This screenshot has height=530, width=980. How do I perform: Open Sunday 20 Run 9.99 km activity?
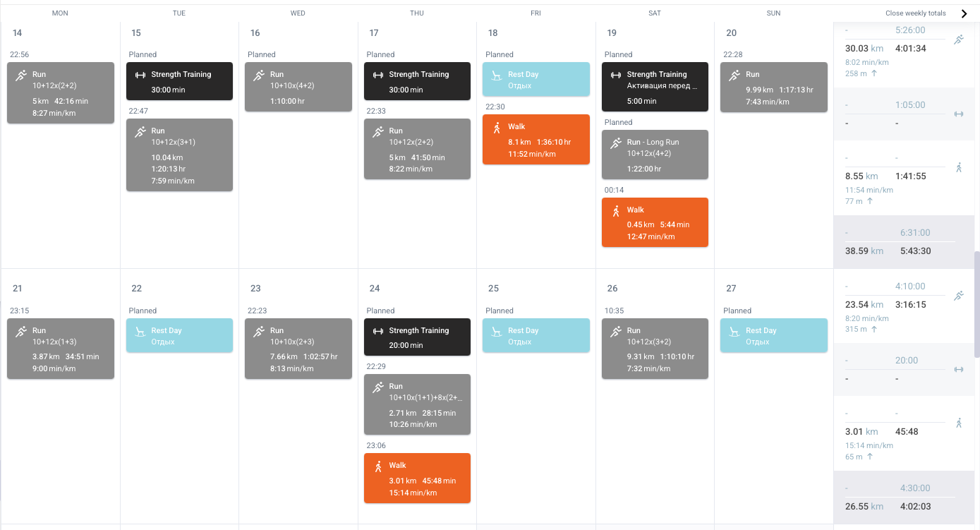coord(773,87)
